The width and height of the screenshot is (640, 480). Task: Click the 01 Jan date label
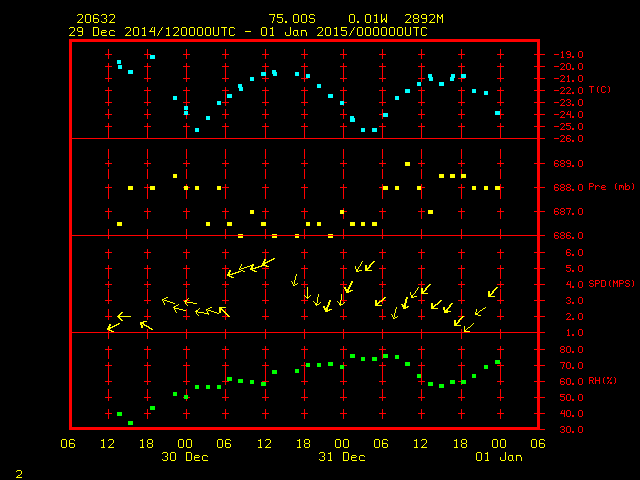click(499, 457)
